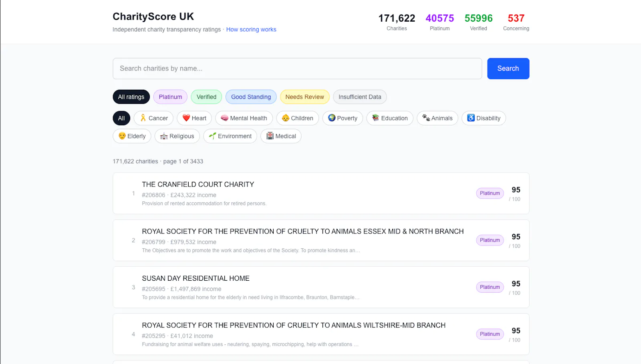This screenshot has width=641, height=364.
Task: Click the Cancer ribbon category icon
Action: click(143, 118)
